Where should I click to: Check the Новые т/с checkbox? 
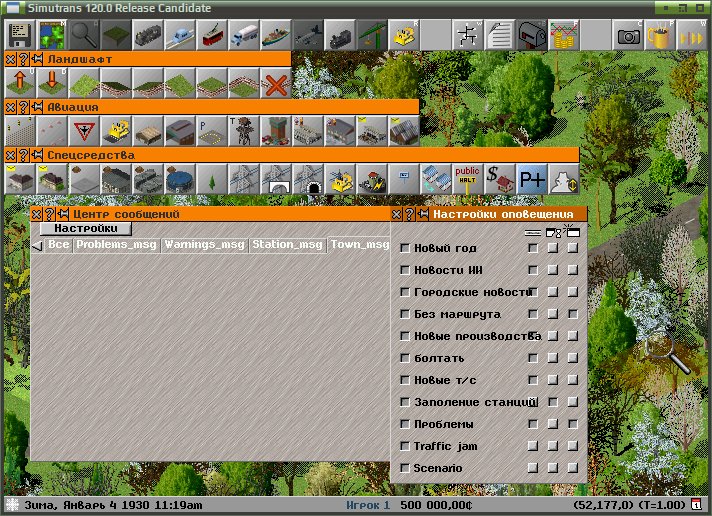(405, 380)
